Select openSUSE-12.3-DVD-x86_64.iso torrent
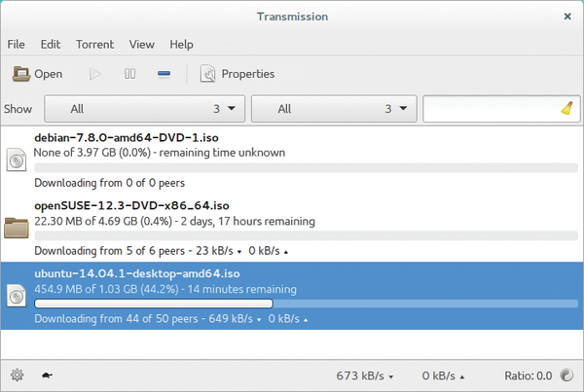Image resolution: width=584 pixels, height=392 pixels. [292, 228]
